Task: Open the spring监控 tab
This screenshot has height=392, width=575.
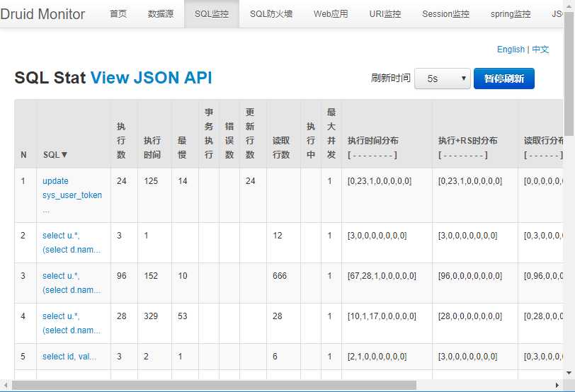Action: pyautogui.click(x=511, y=14)
